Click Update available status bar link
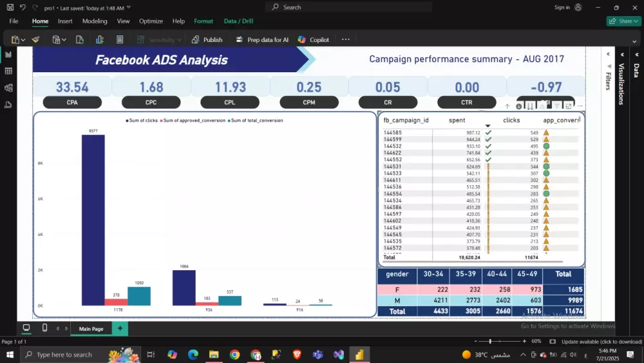This screenshot has width=644, height=363. [x=601, y=342]
